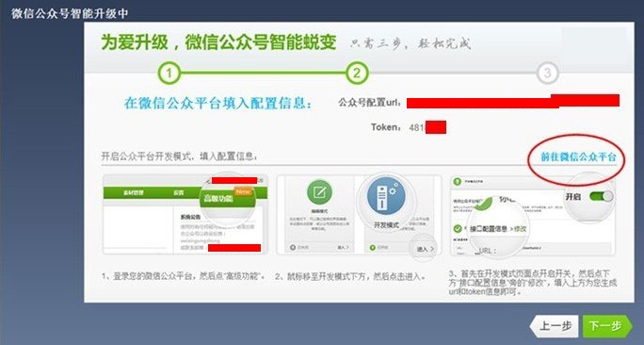Click the 修改 link beside 接口配置信息

[x=520, y=229]
